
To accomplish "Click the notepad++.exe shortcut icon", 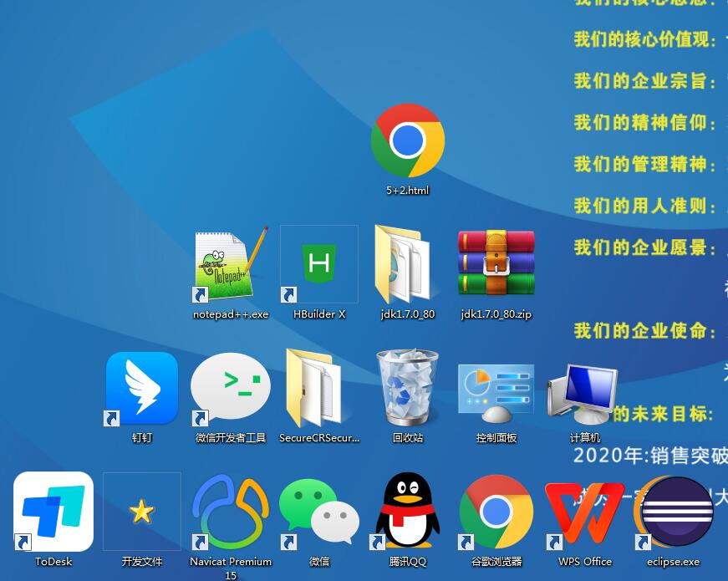I will click(230, 264).
